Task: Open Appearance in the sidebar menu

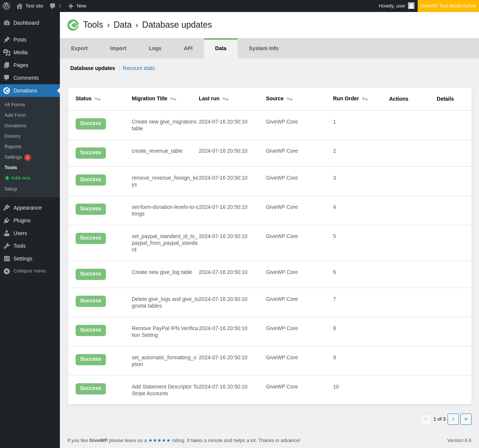Action: [27, 208]
